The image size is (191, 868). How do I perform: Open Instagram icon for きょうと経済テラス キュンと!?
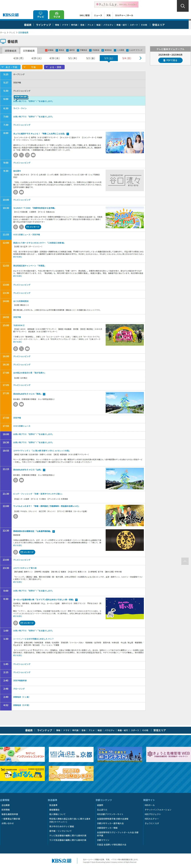click(x=27, y=155)
